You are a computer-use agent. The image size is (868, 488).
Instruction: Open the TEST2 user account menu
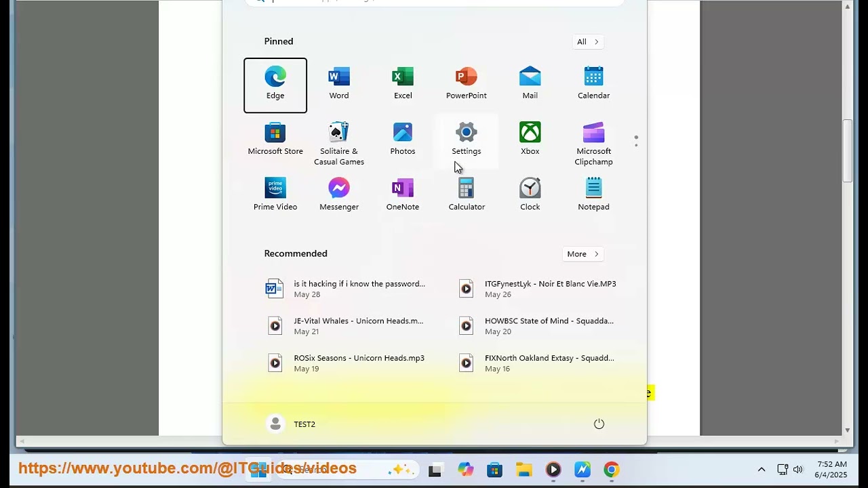pos(291,424)
